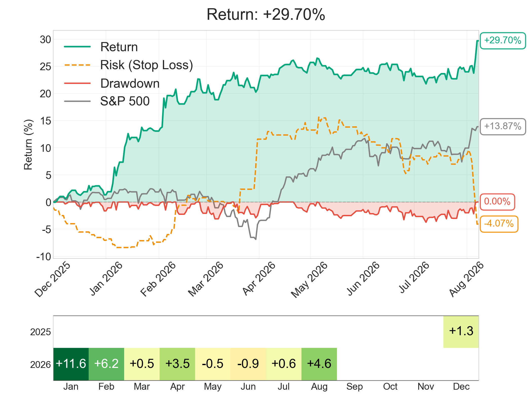Click the +13.87% S&P 500 label
This screenshot has height=394, width=532.
(x=503, y=126)
